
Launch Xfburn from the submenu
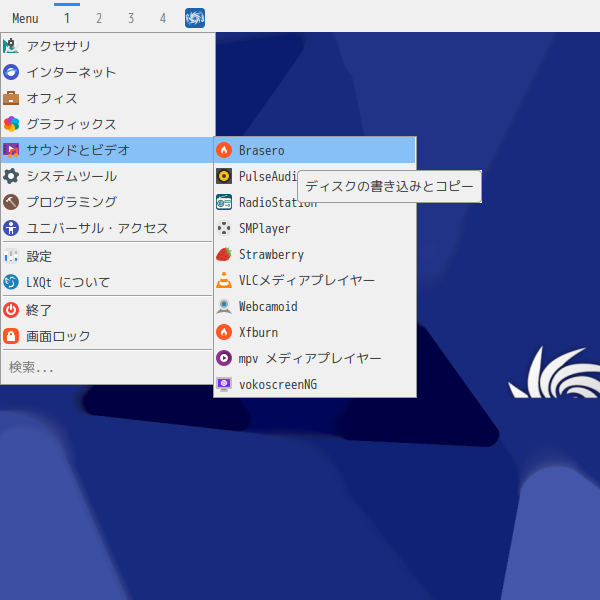[x=315, y=332]
